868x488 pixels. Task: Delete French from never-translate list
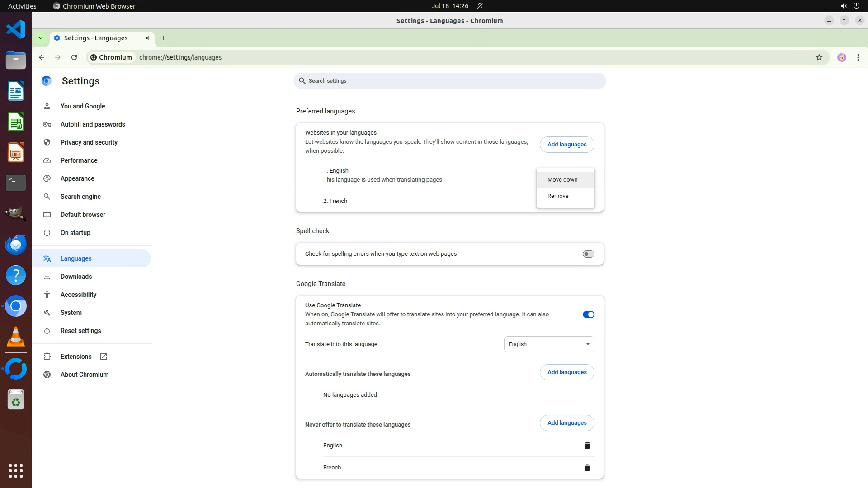[x=587, y=468]
